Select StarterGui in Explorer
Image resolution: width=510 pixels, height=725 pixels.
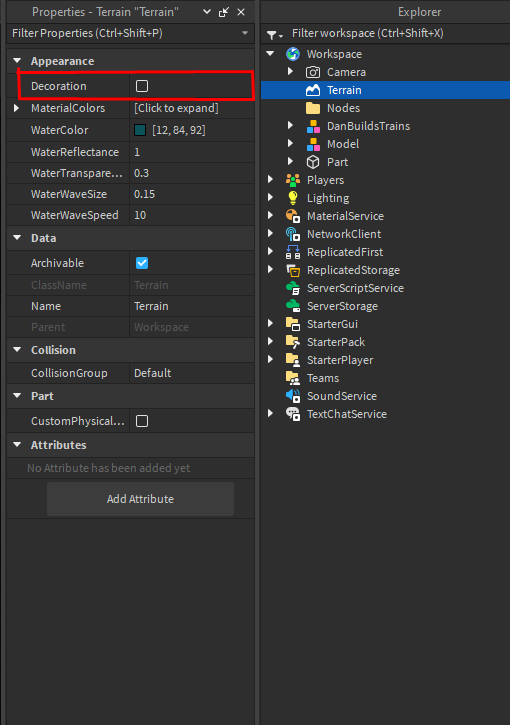pyautogui.click(x=386, y=324)
